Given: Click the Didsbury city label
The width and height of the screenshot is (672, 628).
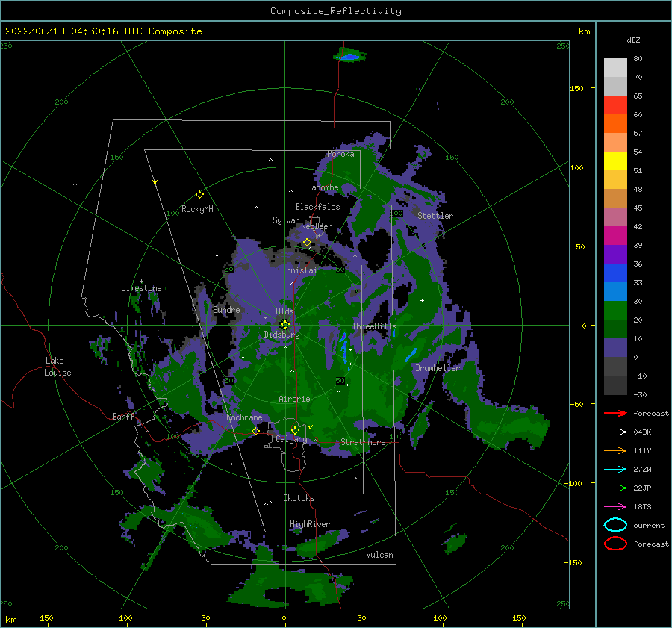Looking at the screenshot, I should 281,335.
